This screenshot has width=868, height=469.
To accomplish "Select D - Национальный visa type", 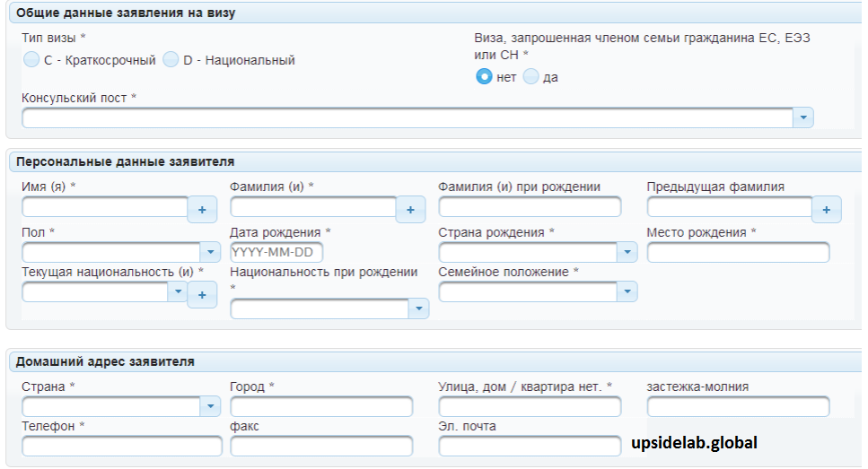I will [171, 60].
